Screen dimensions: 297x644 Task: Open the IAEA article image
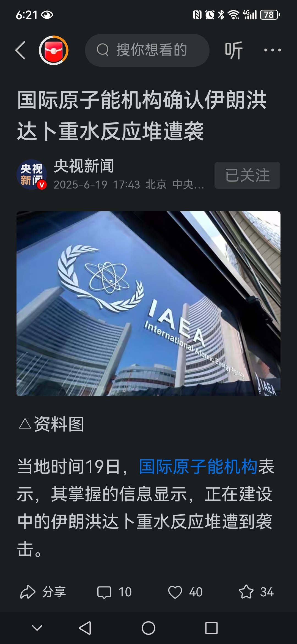pyautogui.click(x=148, y=304)
